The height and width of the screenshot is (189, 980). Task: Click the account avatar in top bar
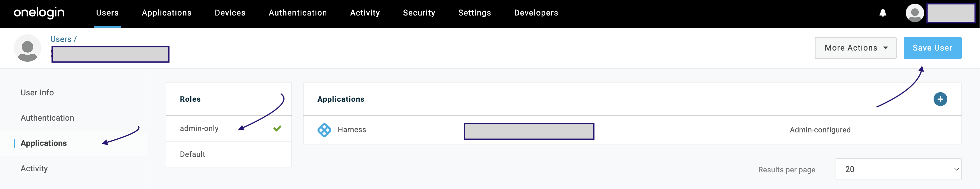point(915,13)
